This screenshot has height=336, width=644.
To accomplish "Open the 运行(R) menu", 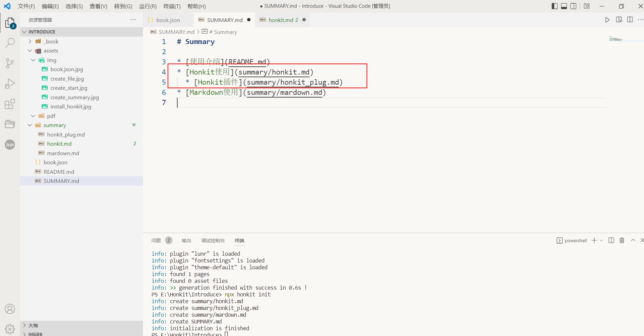I will pyautogui.click(x=148, y=6).
